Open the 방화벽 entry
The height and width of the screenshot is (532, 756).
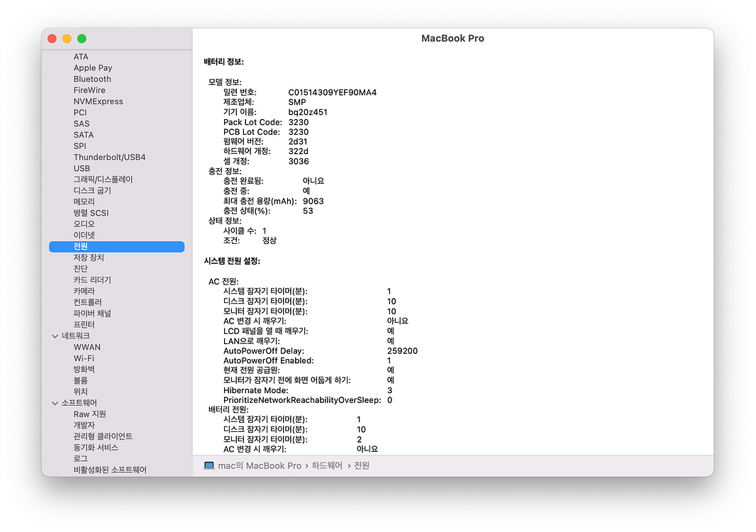click(x=84, y=370)
